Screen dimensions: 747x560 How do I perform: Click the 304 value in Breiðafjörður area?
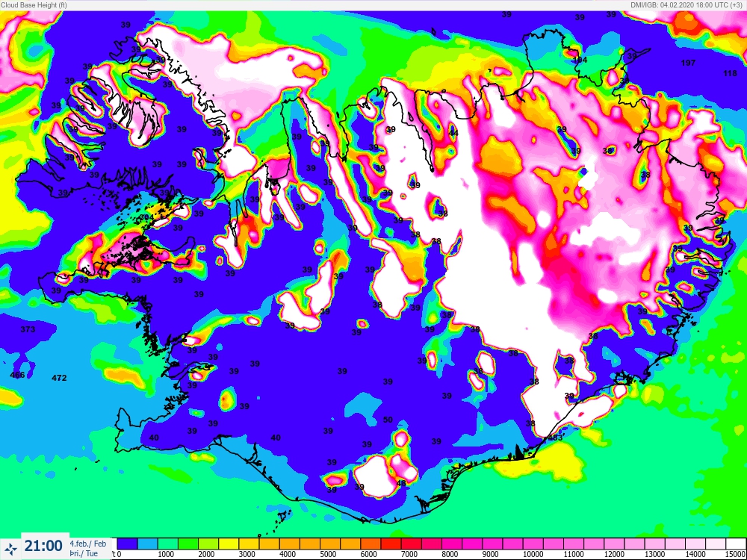(146, 217)
